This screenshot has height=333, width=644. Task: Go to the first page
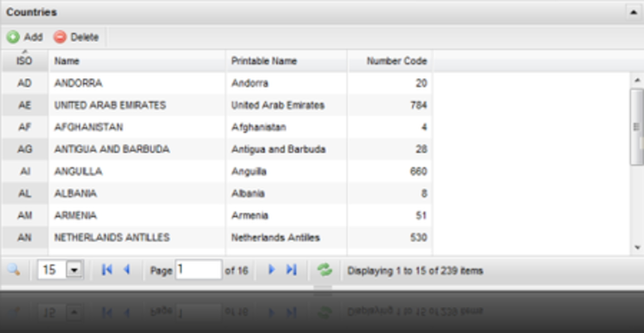pos(107,270)
